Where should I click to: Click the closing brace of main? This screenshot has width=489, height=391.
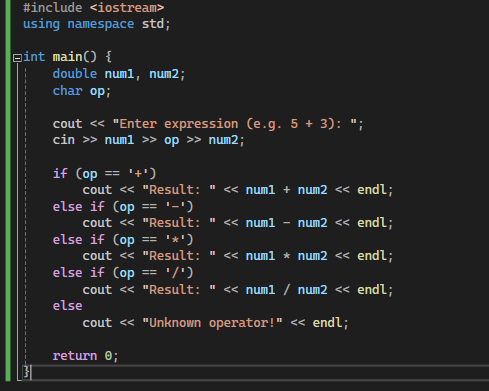point(26,372)
